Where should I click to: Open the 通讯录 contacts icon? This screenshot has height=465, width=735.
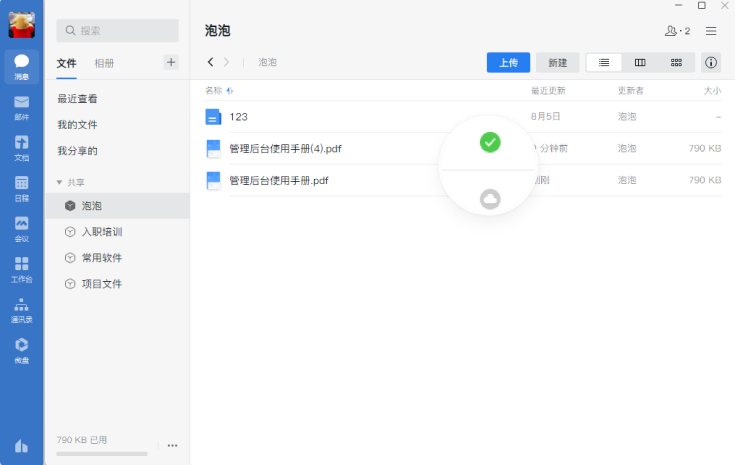pyautogui.click(x=21, y=310)
